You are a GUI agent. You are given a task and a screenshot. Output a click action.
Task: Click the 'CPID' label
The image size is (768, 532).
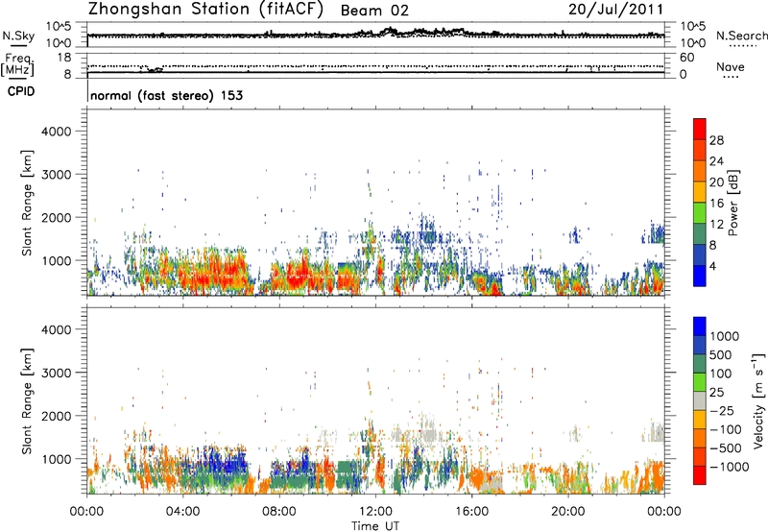[21, 91]
